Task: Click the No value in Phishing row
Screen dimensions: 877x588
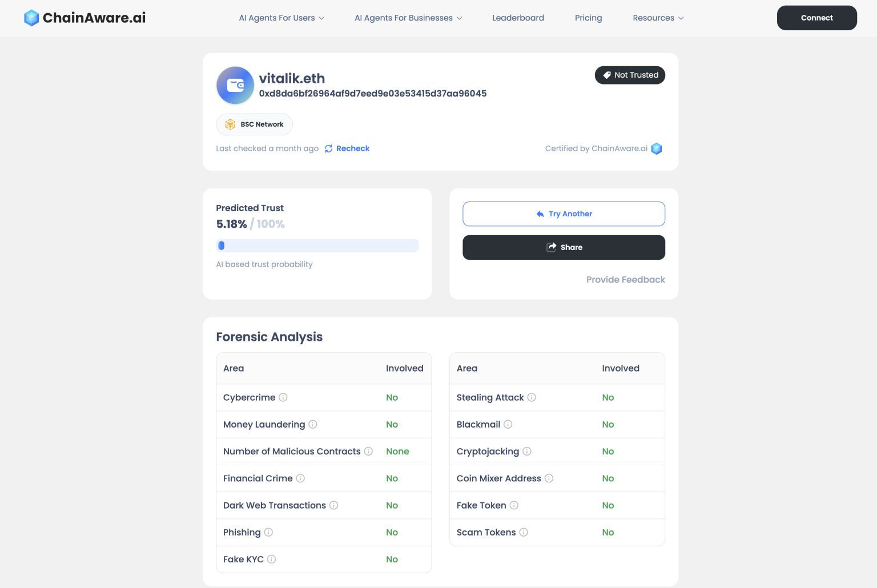Action: pyautogui.click(x=392, y=532)
